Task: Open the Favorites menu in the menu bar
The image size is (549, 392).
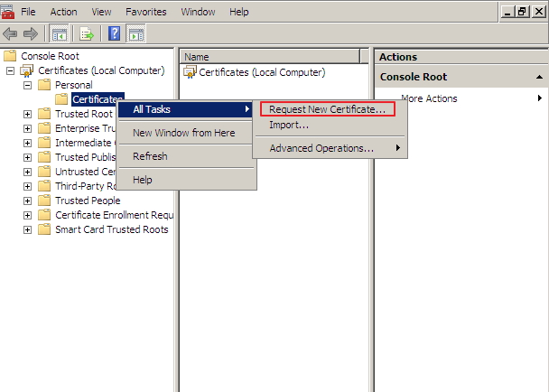Action: pyautogui.click(x=145, y=12)
